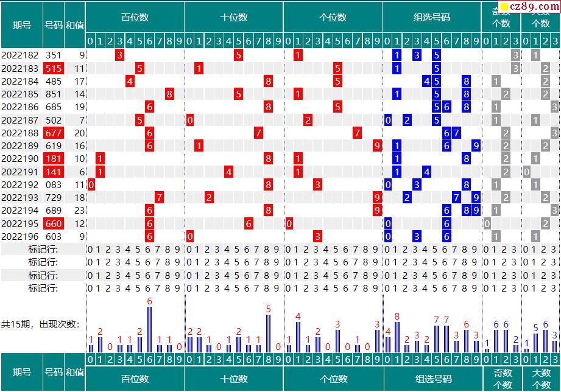Click winning number 502
Screen dimensions: 561x392
pyautogui.click(x=54, y=120)
